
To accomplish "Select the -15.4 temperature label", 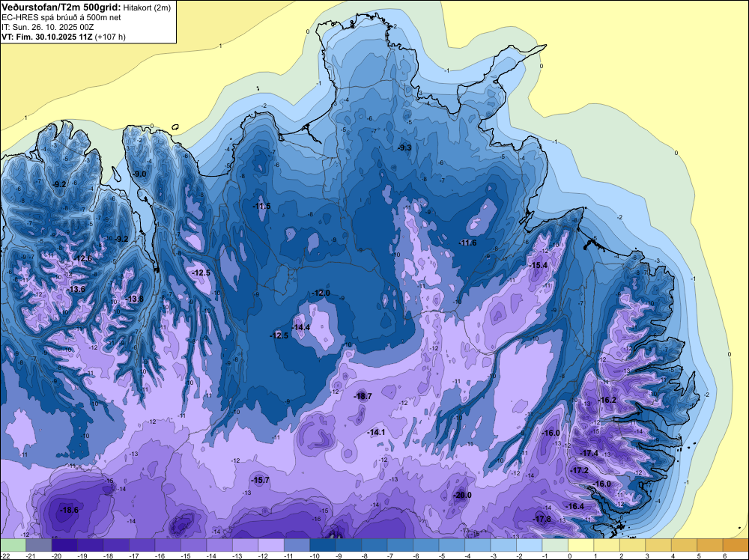I will tap(539, 266).
